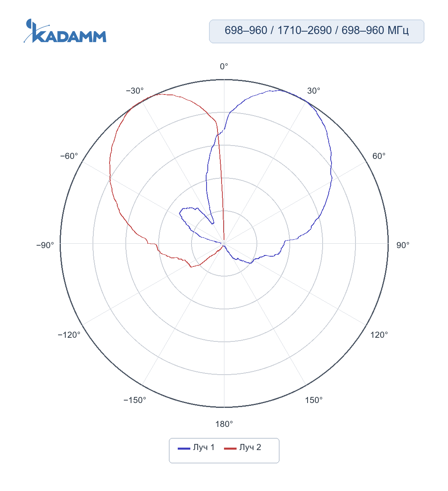448x491 pixels.
Task: Click the 30° angle label
Action: pos(314,91)
